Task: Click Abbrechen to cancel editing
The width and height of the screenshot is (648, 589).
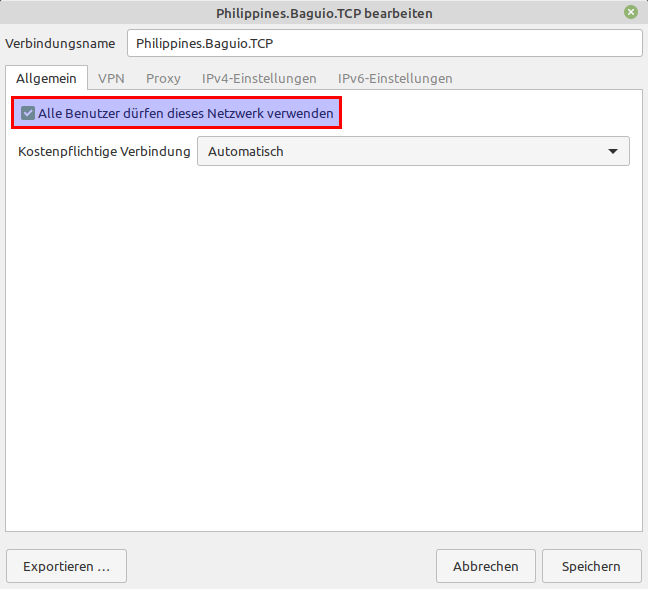Action: point(486,566)
